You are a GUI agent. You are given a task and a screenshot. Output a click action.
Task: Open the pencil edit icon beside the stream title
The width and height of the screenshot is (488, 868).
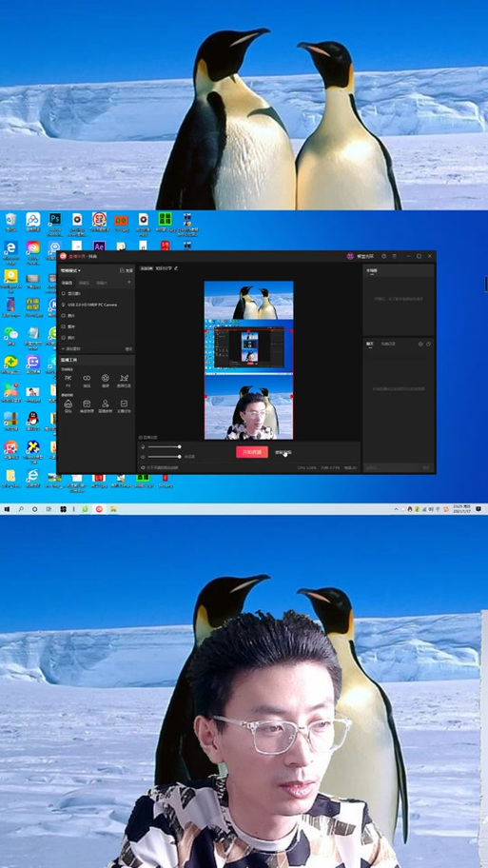176,268
